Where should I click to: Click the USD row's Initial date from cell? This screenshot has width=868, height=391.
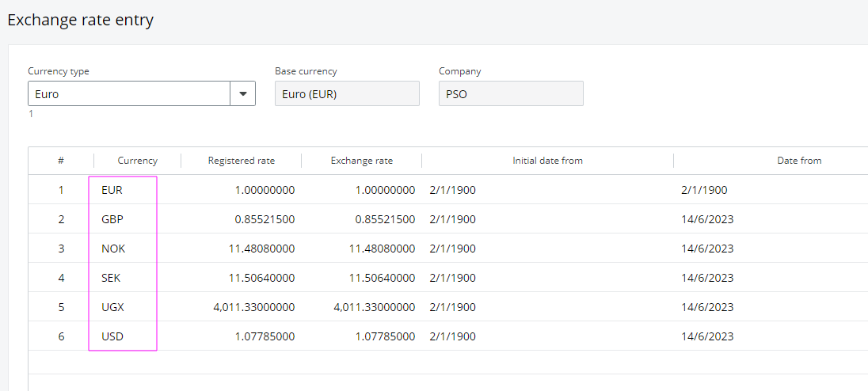pos(547,336)
